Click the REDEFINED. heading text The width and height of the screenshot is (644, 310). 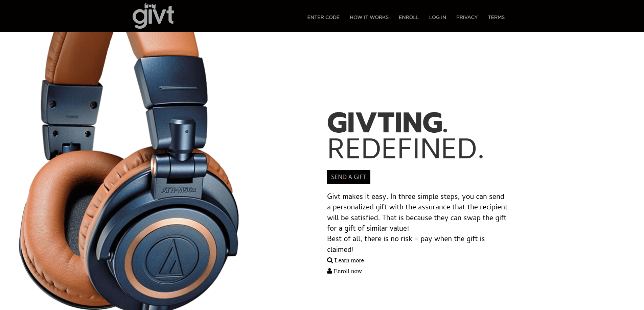[406, 149]
